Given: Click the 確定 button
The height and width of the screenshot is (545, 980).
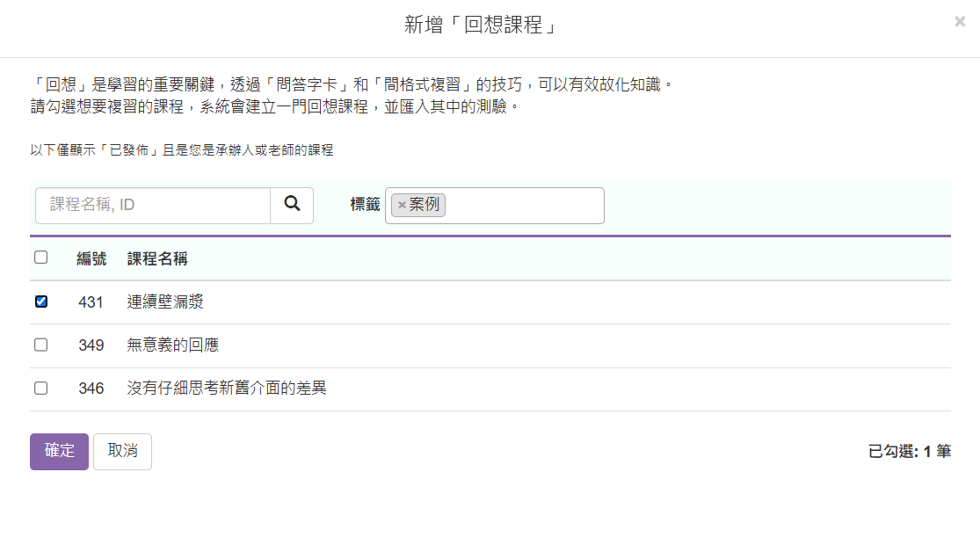Looking at the screenshot, I should pos(58,451).
